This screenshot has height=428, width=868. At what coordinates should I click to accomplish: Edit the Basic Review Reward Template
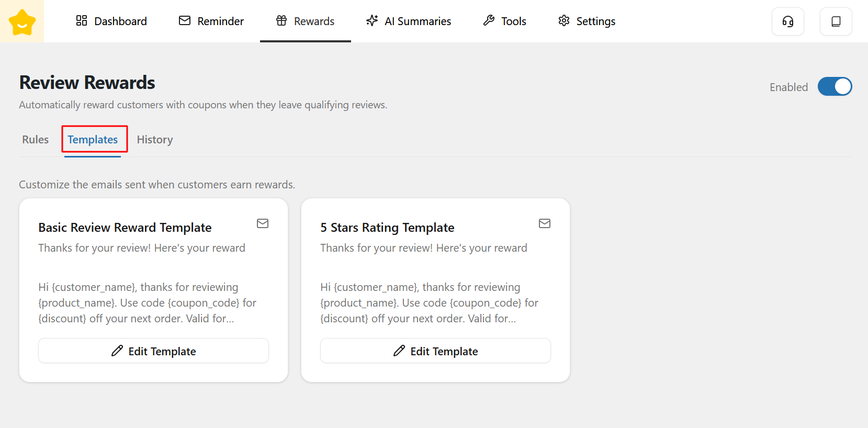(153, 351)
